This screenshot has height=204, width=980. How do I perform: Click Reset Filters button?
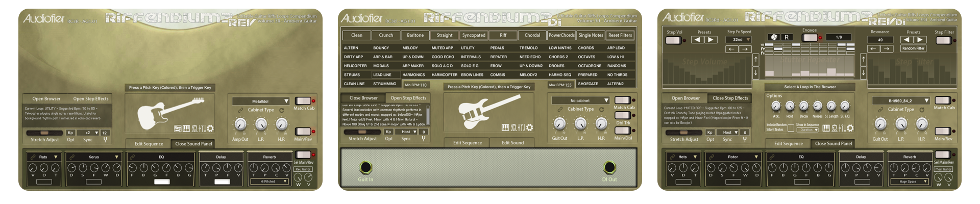[620, 35]
